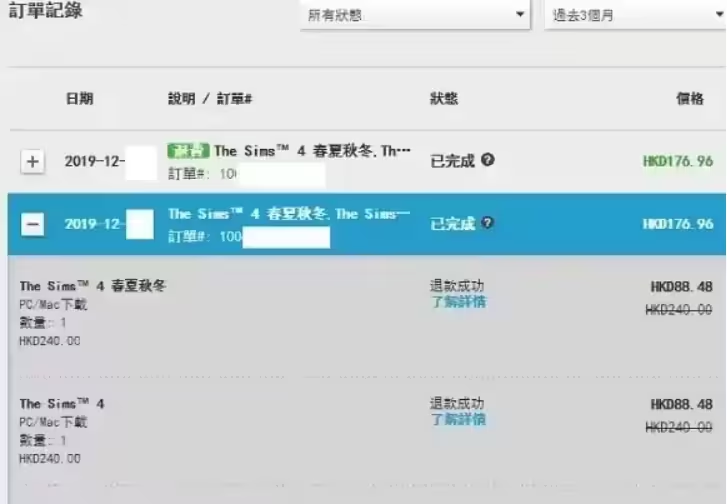727x504 pixels.
Task: Click the first order's date 2019-12-
Action: click(95, 161)
